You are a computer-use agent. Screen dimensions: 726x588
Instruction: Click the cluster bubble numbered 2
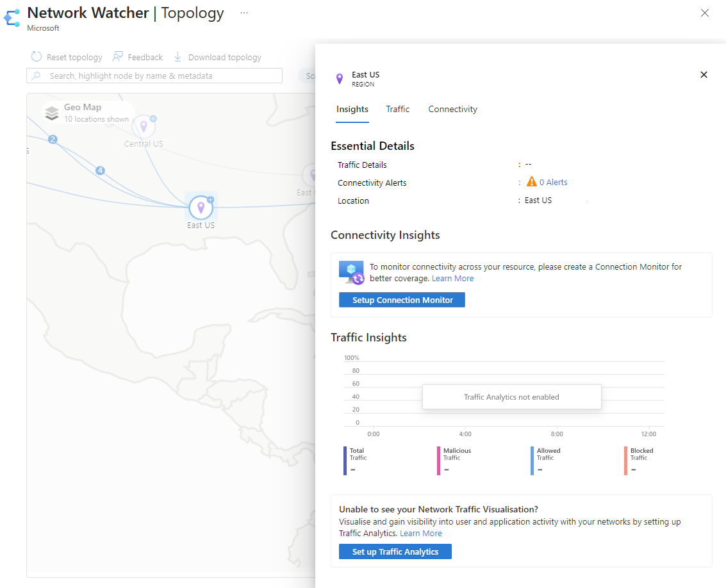(x=53, y=140)
